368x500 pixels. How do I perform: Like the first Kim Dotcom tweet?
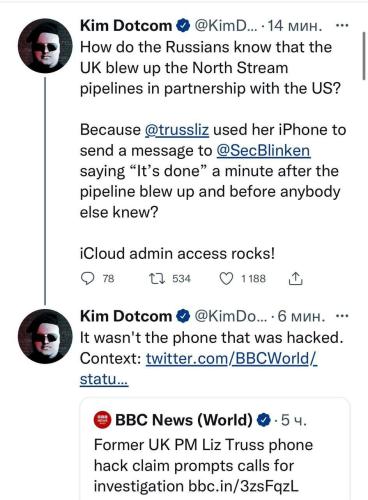point(226,279)
